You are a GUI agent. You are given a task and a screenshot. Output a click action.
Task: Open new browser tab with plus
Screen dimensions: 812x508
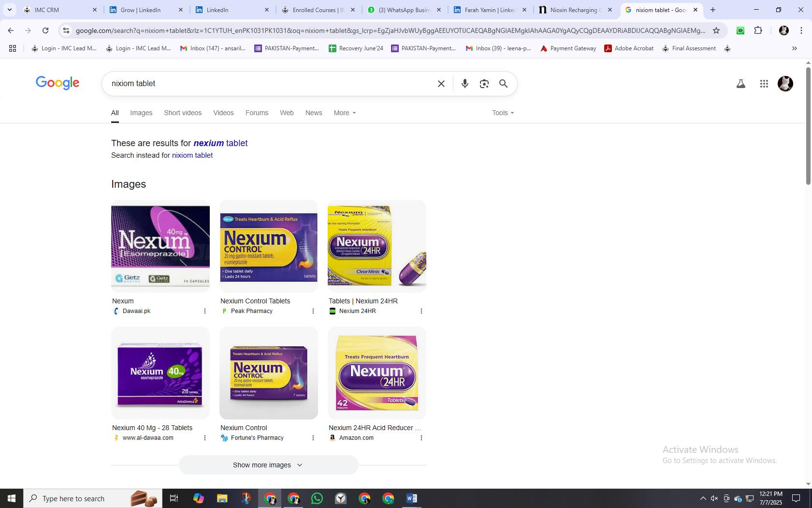click(x=712, y=10)
